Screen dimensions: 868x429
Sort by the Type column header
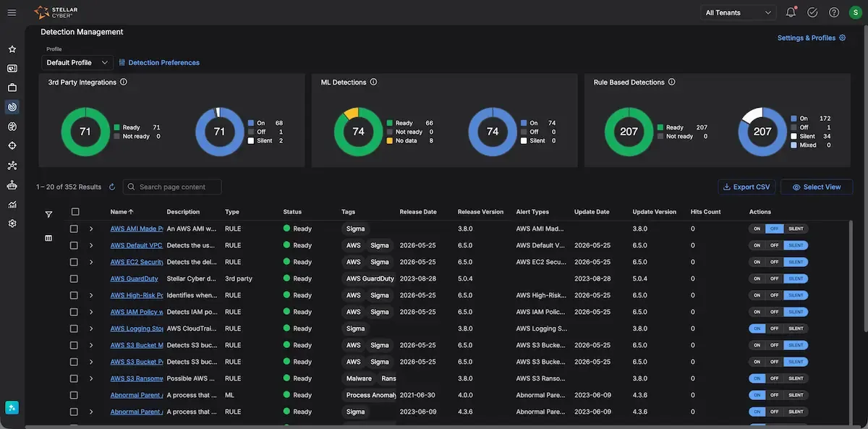[231, 212]
